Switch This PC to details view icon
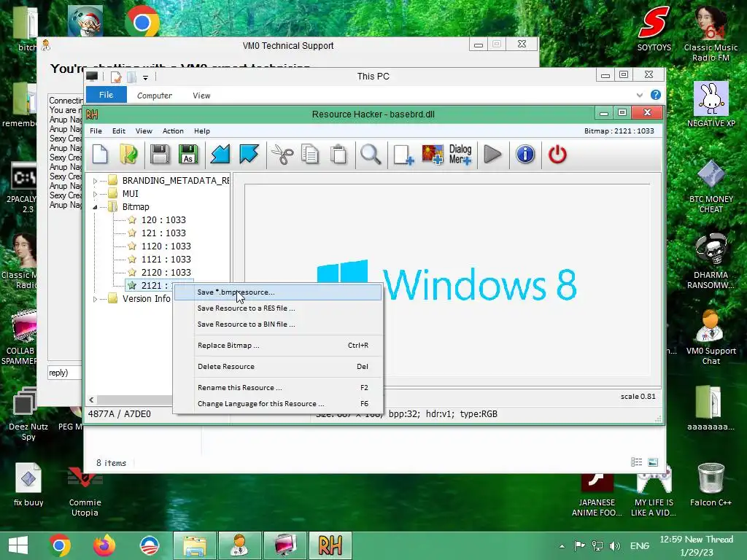 pos(636,462)
